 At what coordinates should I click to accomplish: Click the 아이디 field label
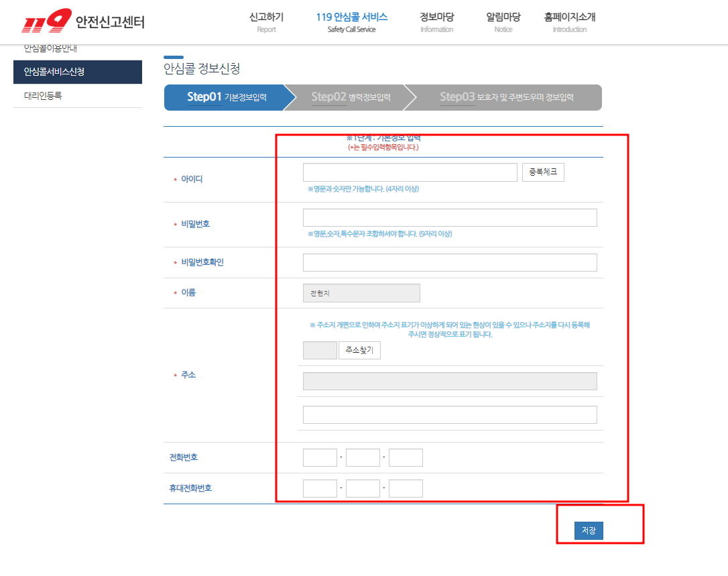[192, 179]
